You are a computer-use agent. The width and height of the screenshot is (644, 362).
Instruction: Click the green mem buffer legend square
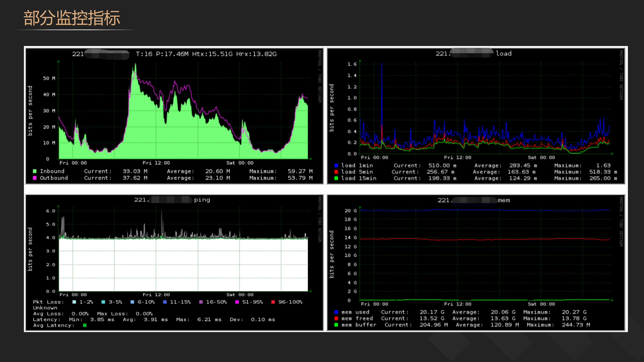336,325
